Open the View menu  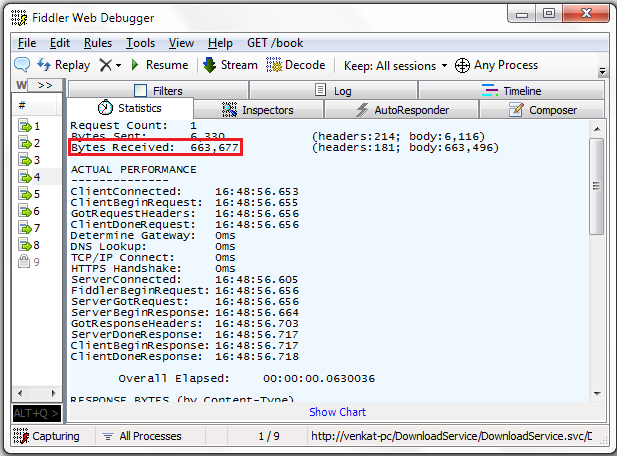point(181,43)
